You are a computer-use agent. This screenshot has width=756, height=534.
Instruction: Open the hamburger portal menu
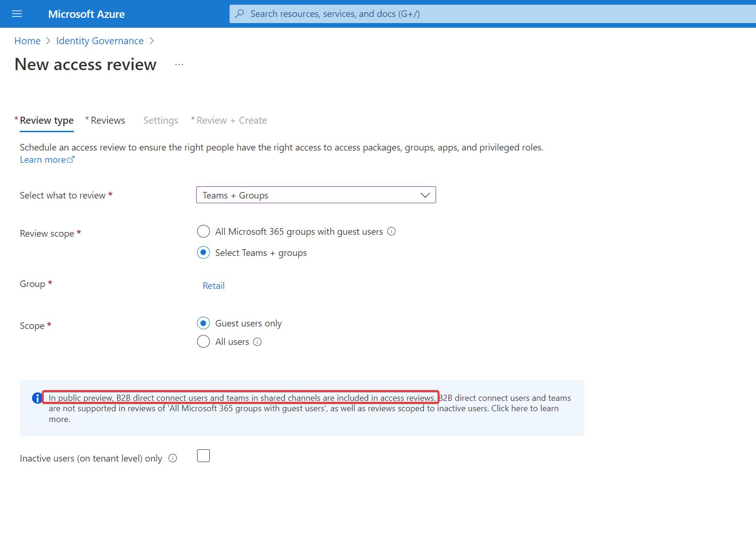pos(17,14)
